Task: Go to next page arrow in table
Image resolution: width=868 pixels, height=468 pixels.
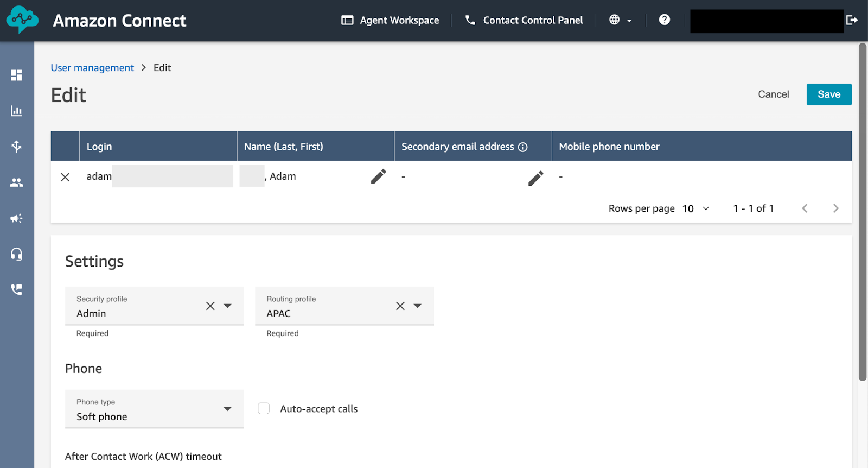Action: [x=836, y=208]
